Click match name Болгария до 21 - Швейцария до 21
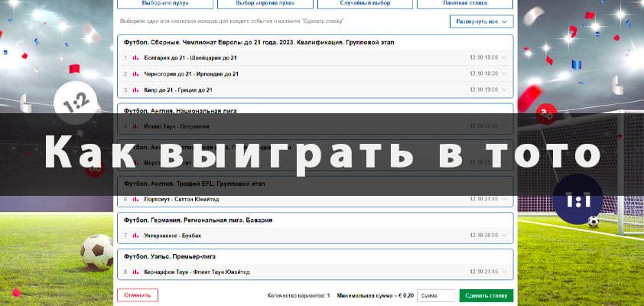644x306 pixels. click(x=190, y=58)
